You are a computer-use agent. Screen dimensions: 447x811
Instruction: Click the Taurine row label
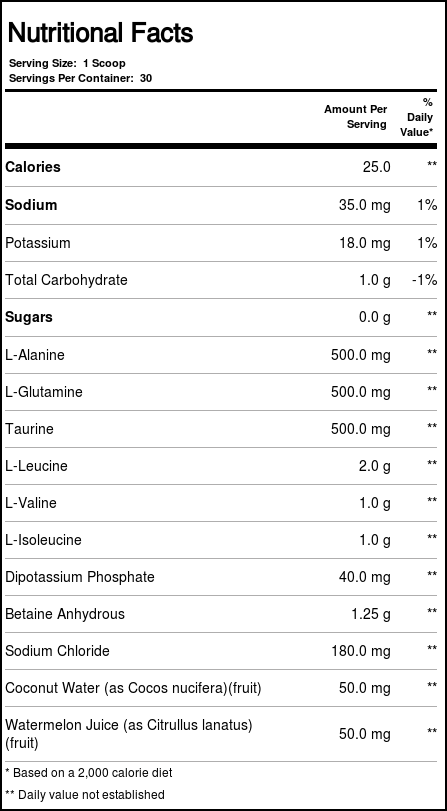[29, 429]
